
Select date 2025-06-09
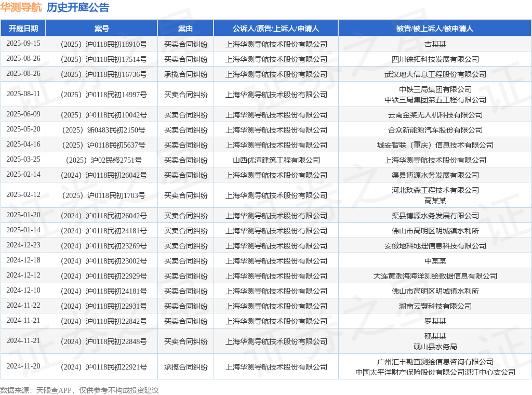click(23, 114)
